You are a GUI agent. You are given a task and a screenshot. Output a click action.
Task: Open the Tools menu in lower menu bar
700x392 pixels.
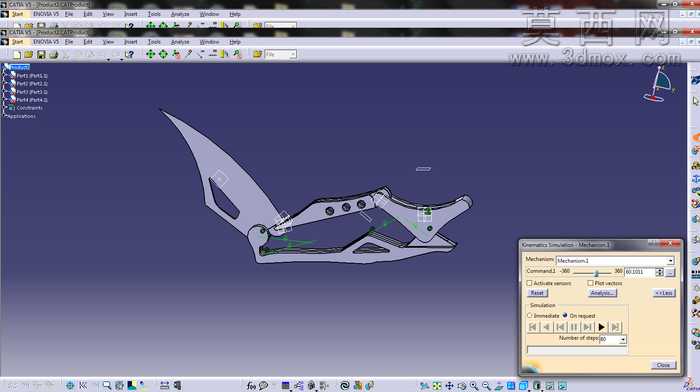coord(154,42)
